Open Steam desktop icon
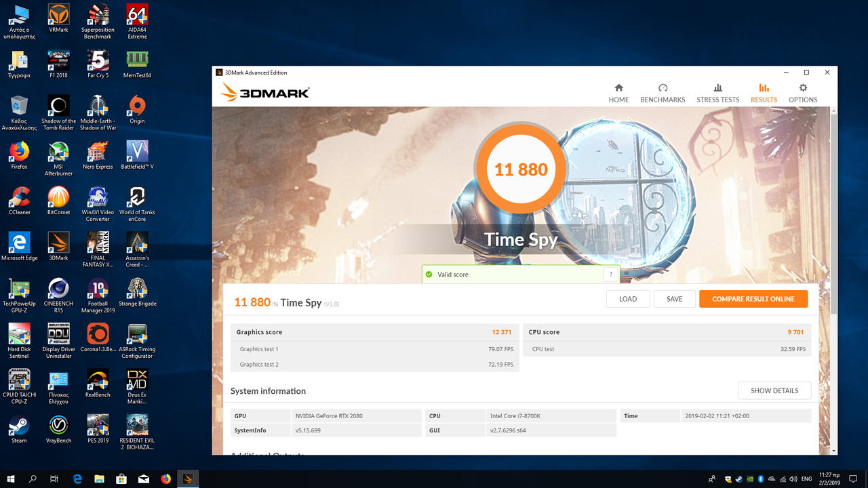Image resolution: width=868 pixels, height=488 pixels. 19,429
